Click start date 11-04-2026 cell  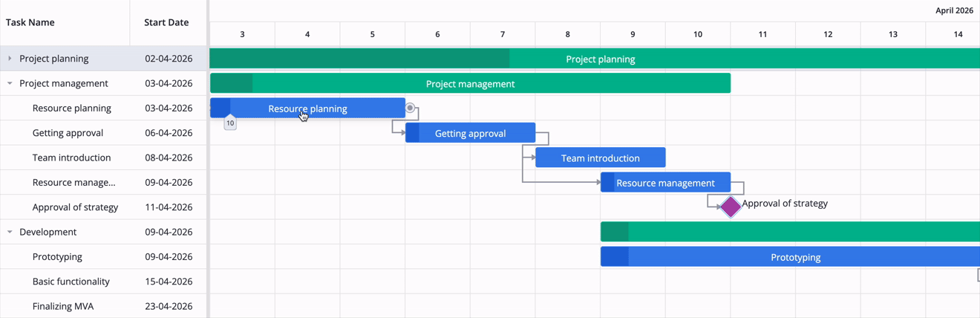click(169, 207)
